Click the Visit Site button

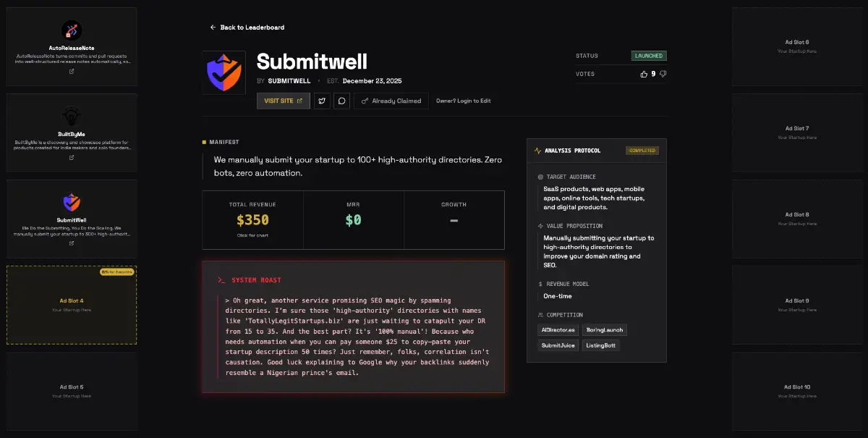point(283,101)
